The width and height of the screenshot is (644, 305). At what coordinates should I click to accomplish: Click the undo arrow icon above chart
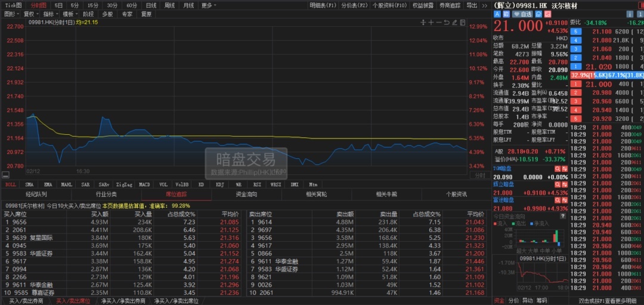point(447,22)
